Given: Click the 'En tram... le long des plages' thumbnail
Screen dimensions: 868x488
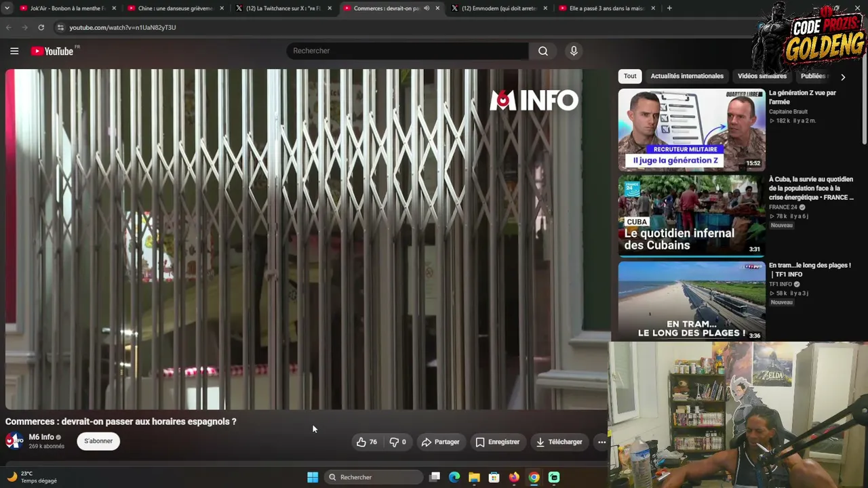Looking at the screenshot, I should coord(692,301).
